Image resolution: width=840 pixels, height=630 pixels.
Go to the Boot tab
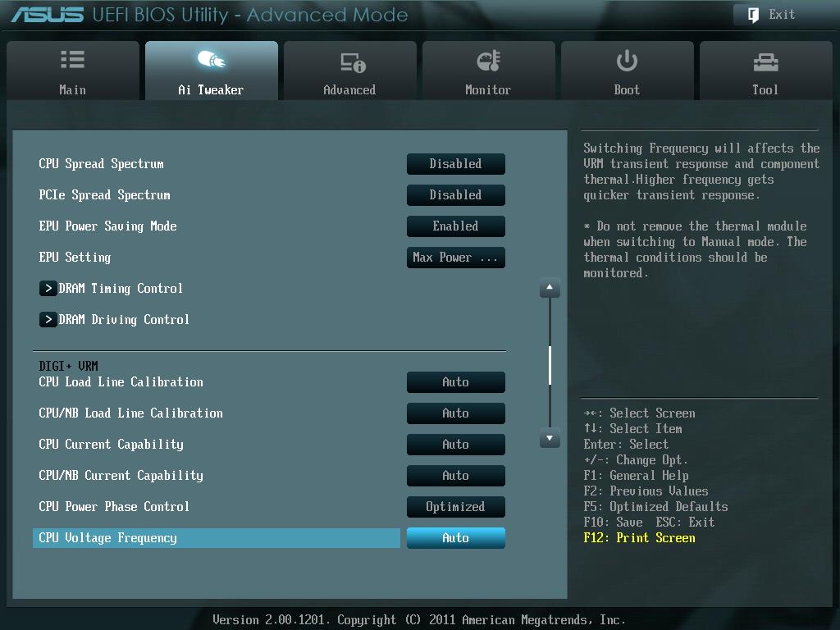(627, 71)
